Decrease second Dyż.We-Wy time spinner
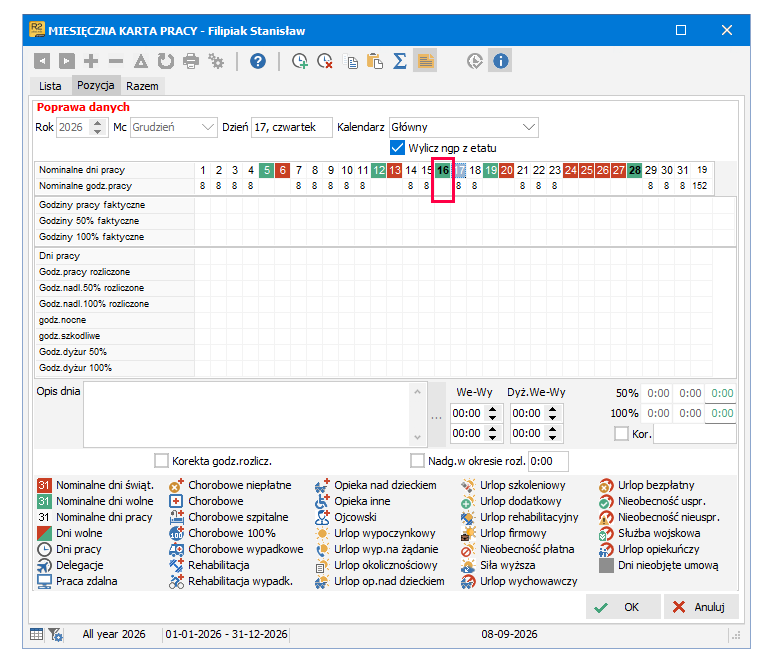This screenshot has width=760, height=671. 553,437
